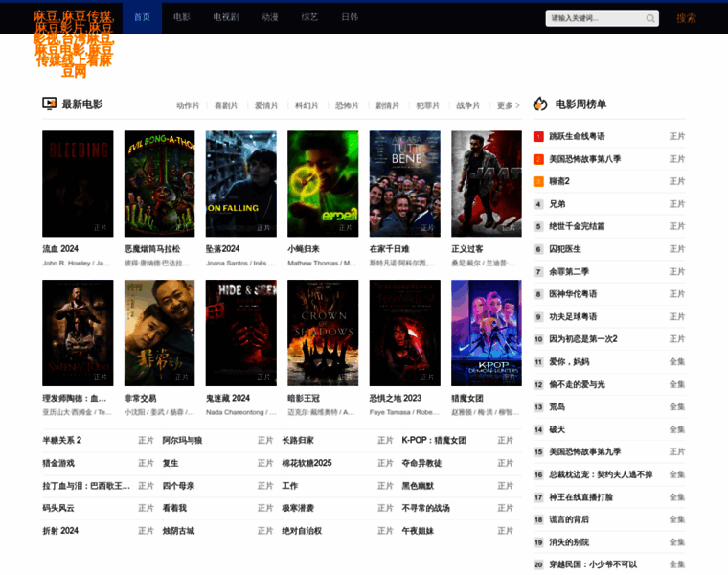The height and width of the screenshot is (575, 728).
Task: Open K-POP：猎魔女团 list entry
Action: tap(434, 440)
